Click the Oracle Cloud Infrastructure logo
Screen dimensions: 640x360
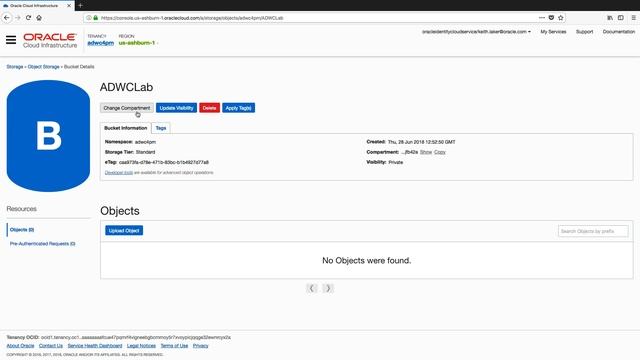(x=50, y=40)
